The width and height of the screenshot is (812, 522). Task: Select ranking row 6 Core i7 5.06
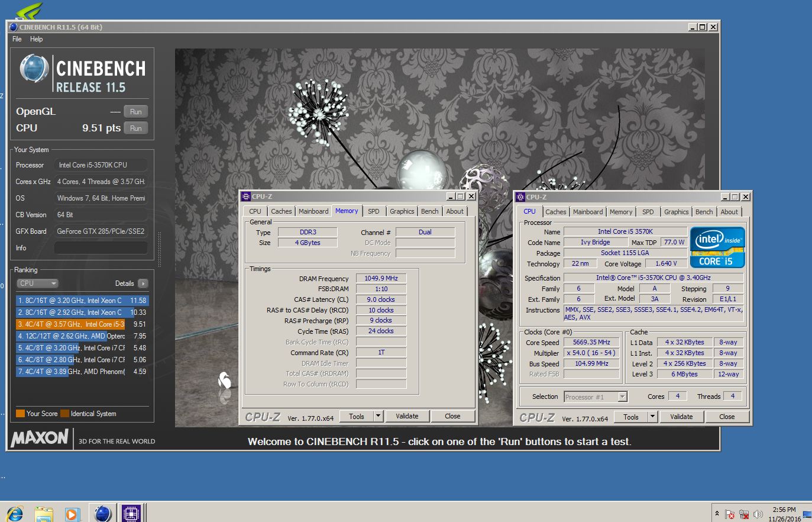[x=82, y=360]
